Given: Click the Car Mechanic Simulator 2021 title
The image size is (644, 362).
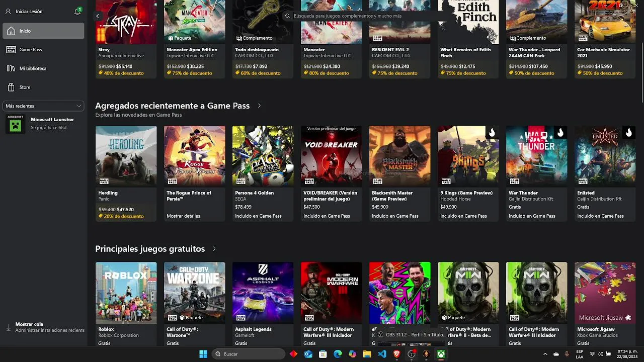Looking at the screenshot, I should tap(603, 53).
